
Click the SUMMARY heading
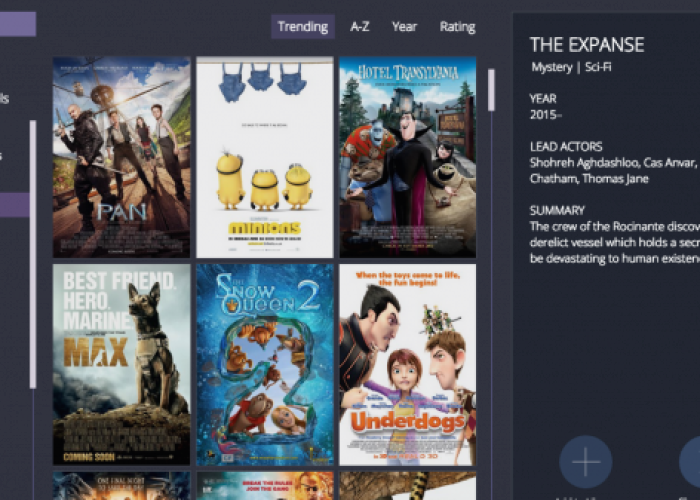click(x=557, y=210)
